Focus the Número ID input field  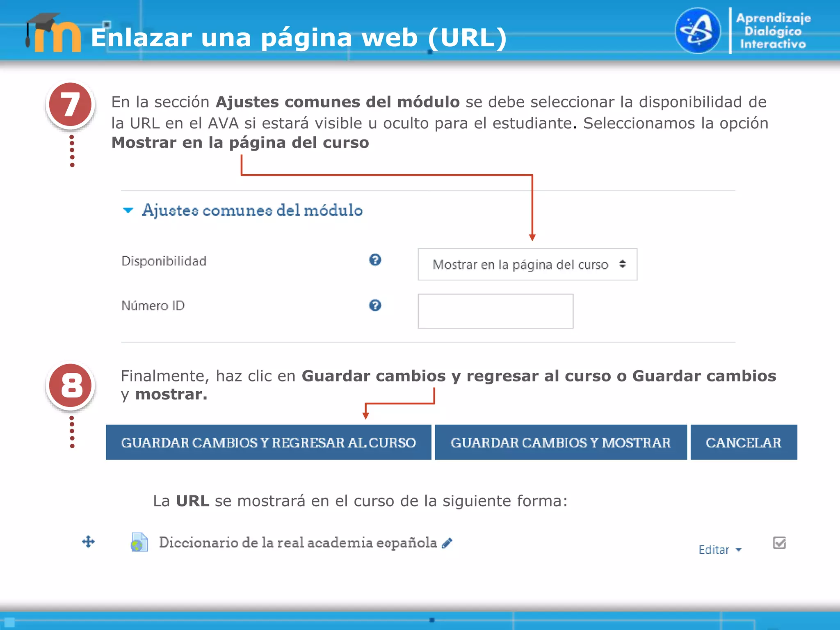tap(495, 311)
